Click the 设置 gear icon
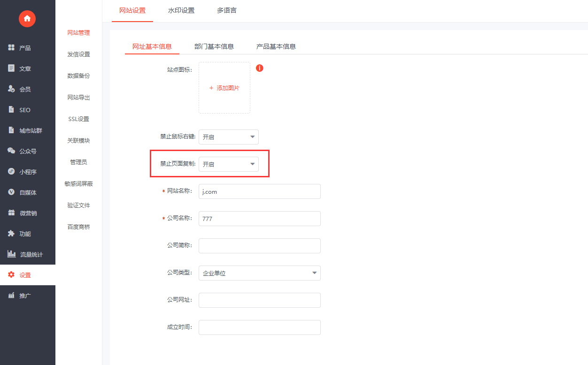The width and height of the screenshot is (588, 365). 11,275
